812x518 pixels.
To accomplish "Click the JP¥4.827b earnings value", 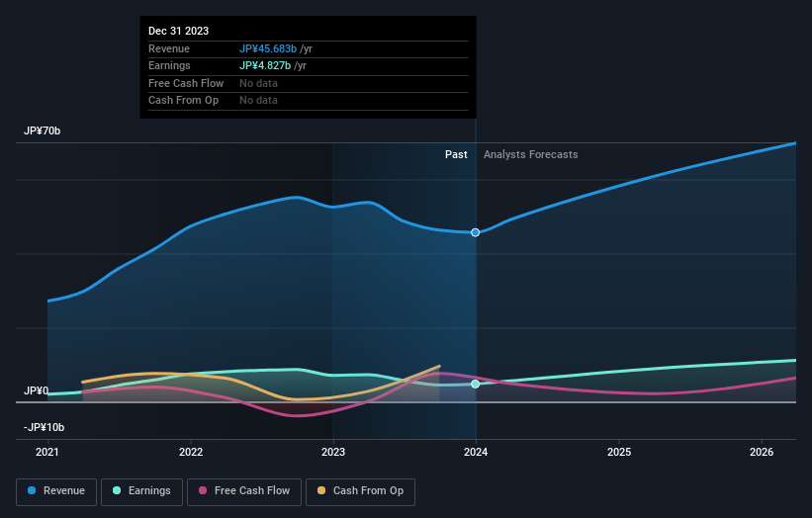I will pos(265,65).
